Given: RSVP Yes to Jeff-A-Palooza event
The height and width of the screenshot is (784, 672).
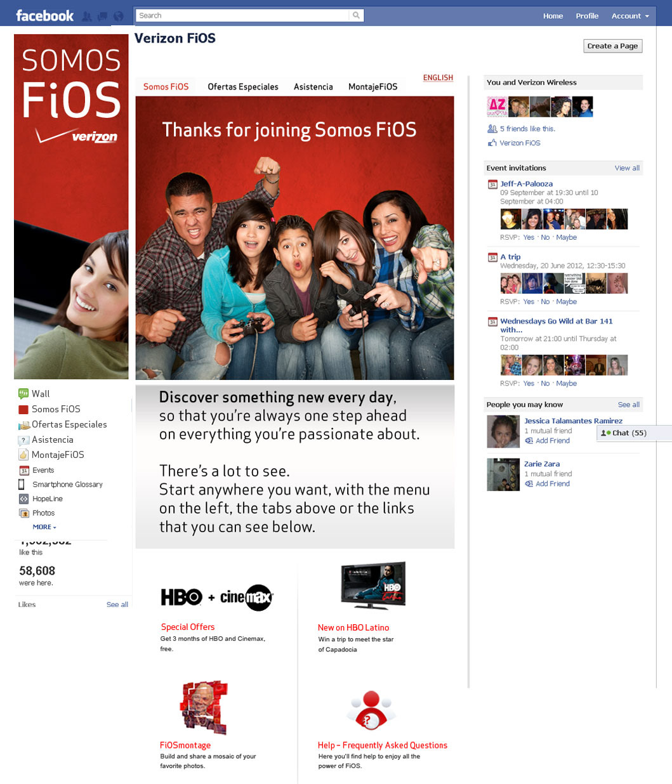Looking at the screenshot, I should (529, 238).
